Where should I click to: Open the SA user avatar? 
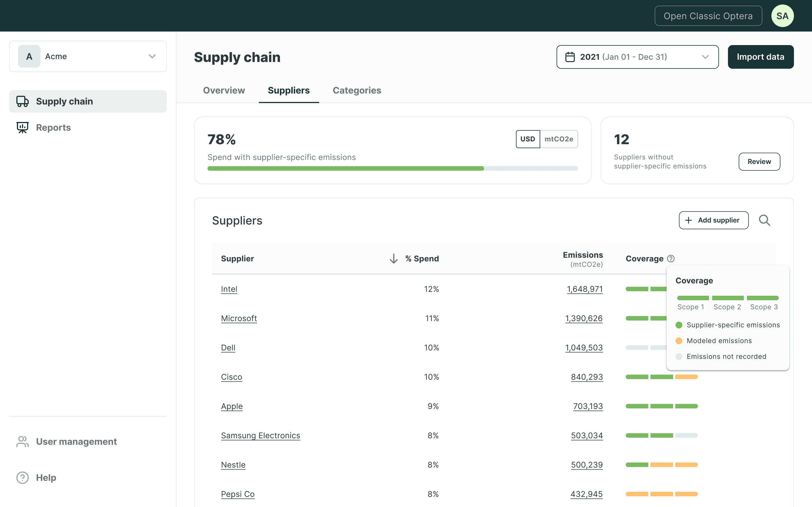[782, 16]
